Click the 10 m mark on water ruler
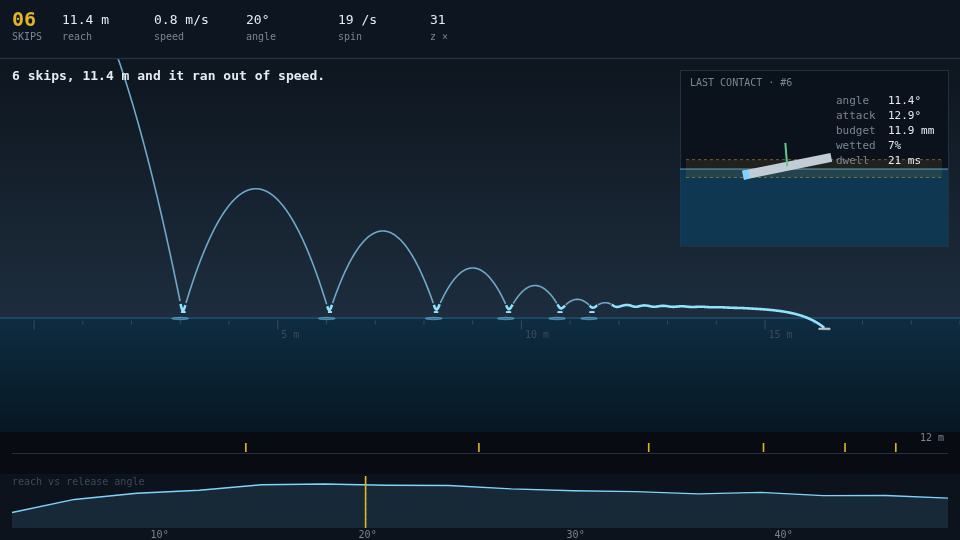 coord(537,334)
